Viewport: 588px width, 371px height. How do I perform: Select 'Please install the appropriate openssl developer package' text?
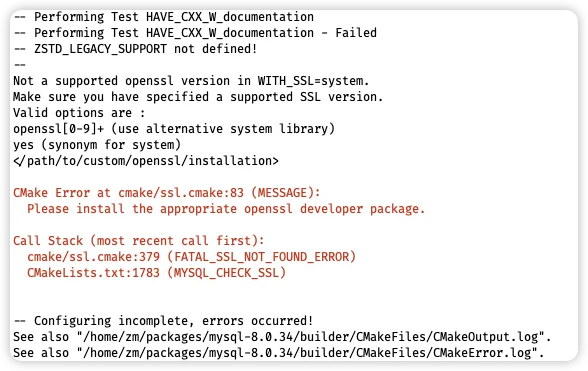pyautogui.click(x=226, y=209)
